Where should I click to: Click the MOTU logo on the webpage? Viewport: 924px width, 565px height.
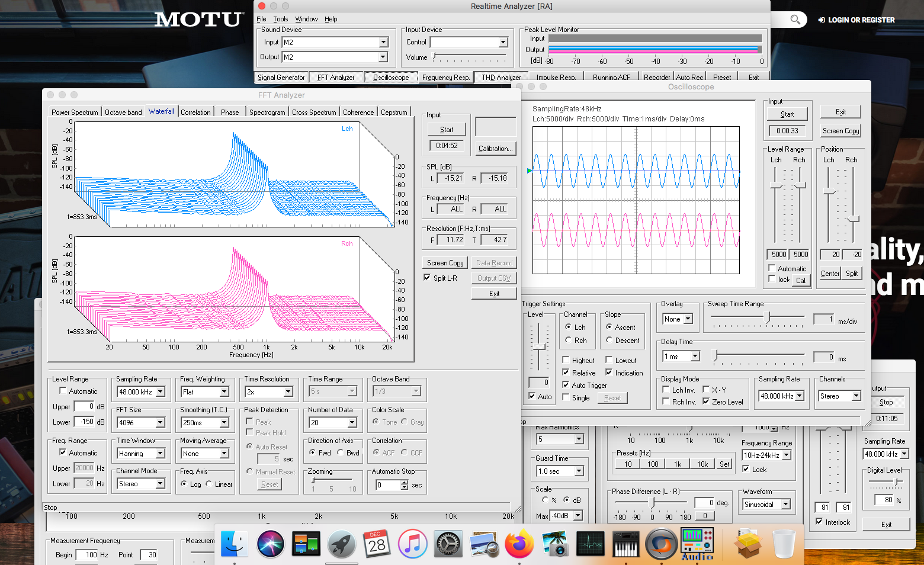pos(199,20)
